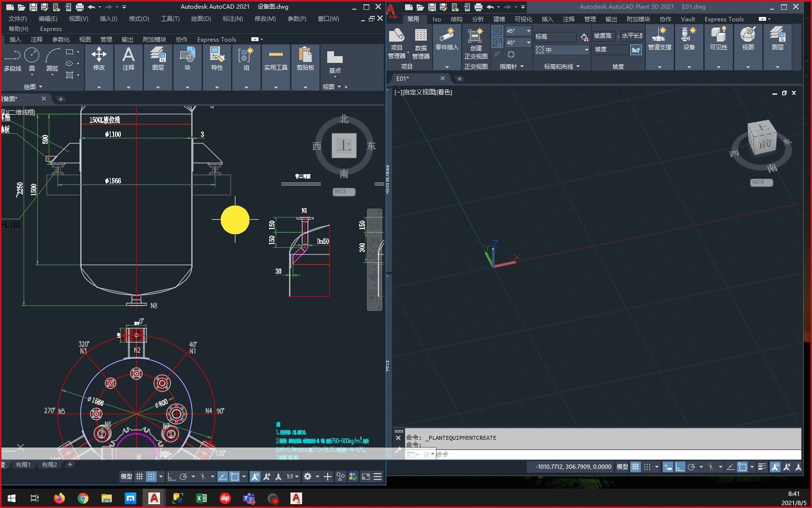This screenshot has width=812, height=508.
Task: Open the Dimension (标注) menu in AutoCAD
Action: [232, 18]
